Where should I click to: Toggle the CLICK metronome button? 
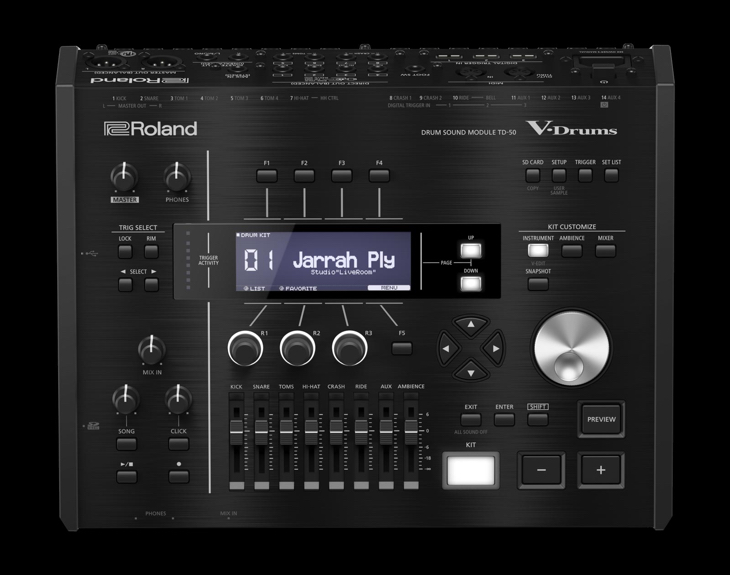point(178,444)
